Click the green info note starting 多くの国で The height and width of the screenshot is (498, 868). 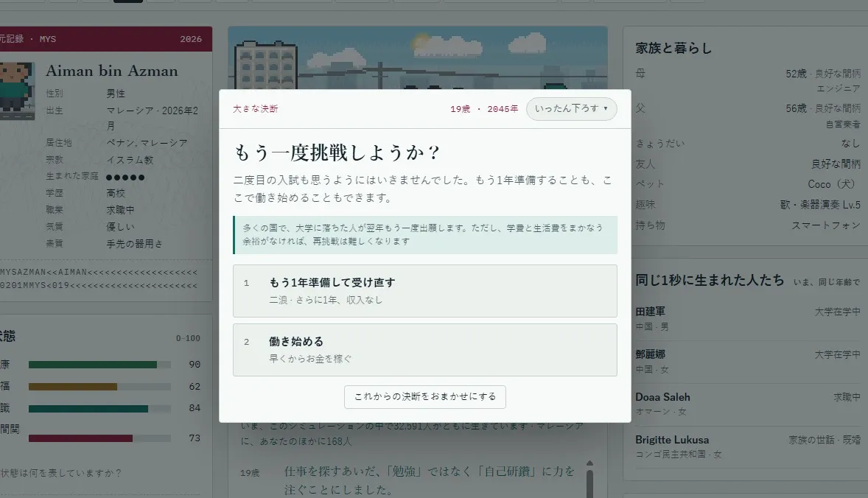click(425, 234)
